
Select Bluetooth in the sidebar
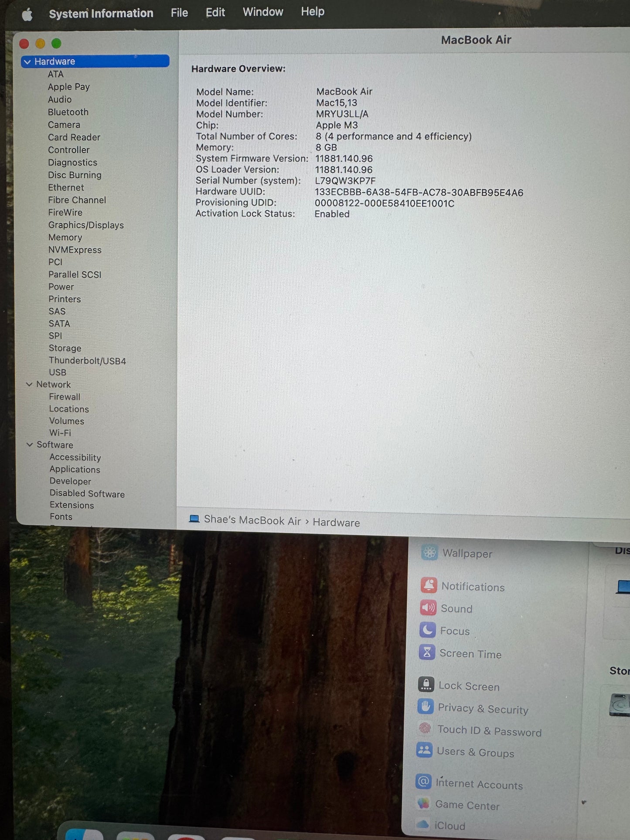pyautogui.click(x=68, y=112)
